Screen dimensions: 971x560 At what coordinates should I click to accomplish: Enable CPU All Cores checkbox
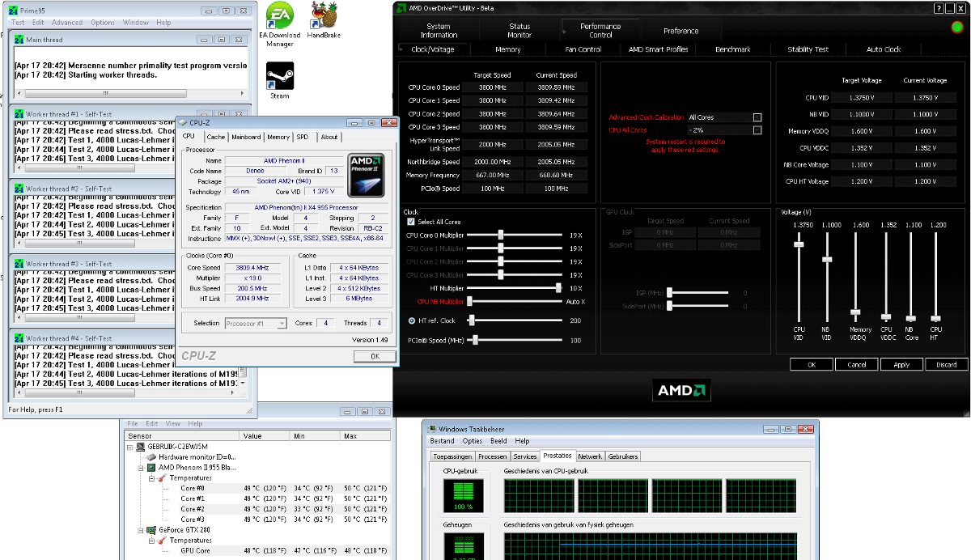(x=757, y=130)
